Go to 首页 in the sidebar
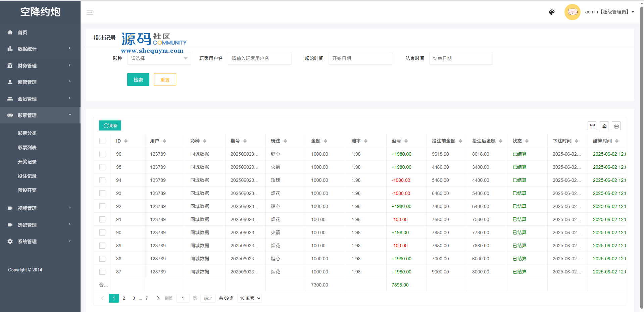 tap(22, 33)
